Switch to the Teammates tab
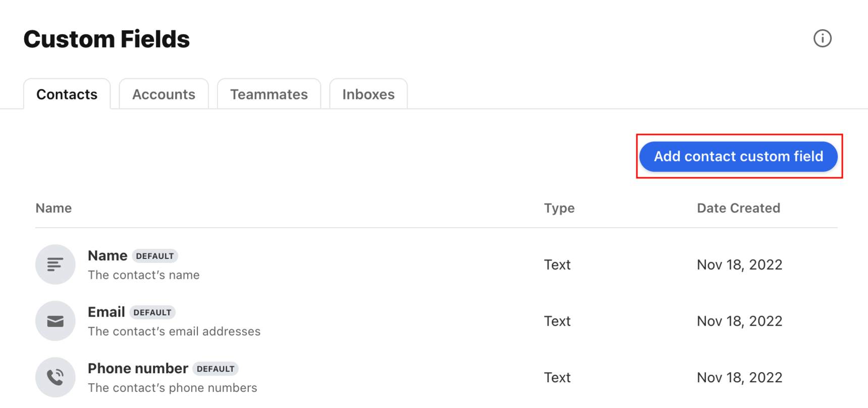The width and height of the screenshot is (868, 408). (269, 94)
